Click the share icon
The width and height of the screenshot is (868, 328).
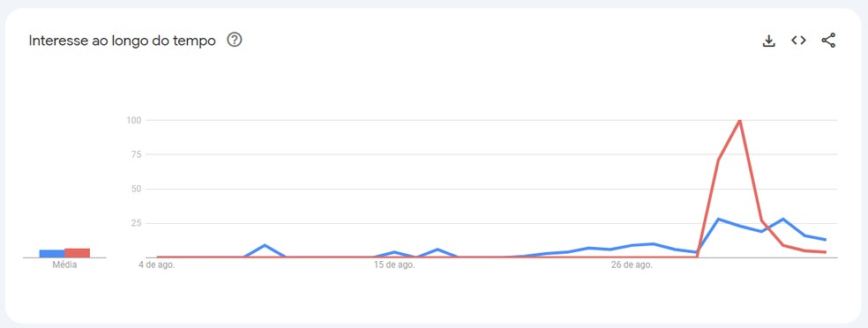[828, 41]
